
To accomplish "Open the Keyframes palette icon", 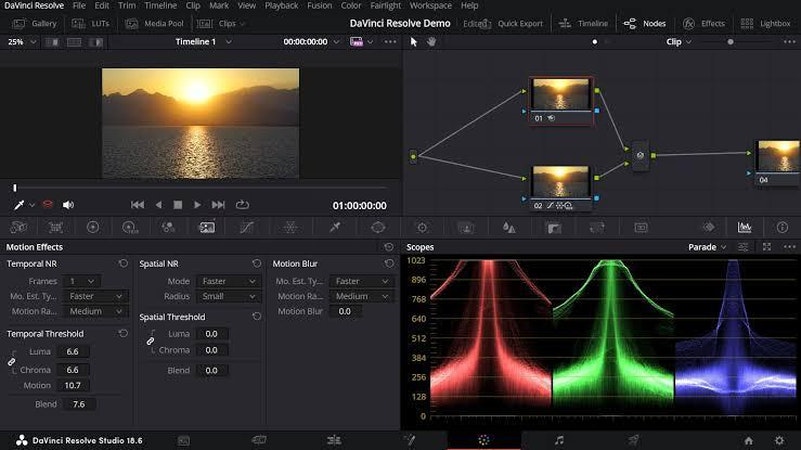I will 709,227.
